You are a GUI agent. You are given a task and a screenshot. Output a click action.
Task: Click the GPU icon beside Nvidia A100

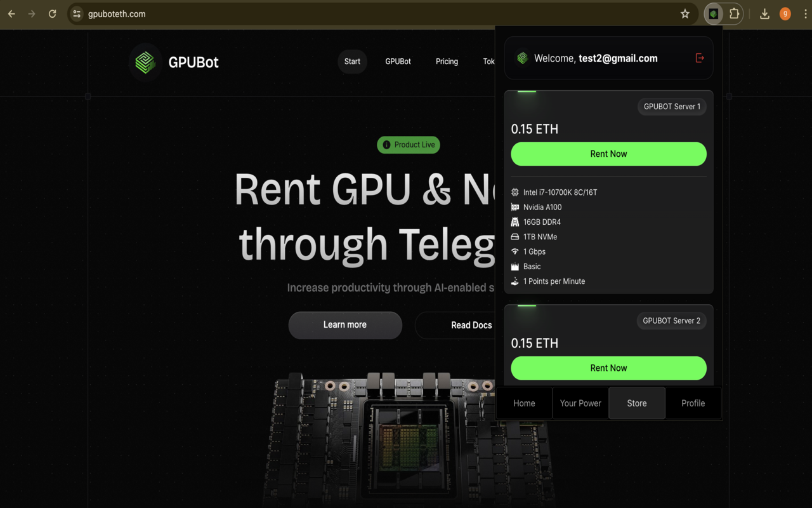coord(515,207)
